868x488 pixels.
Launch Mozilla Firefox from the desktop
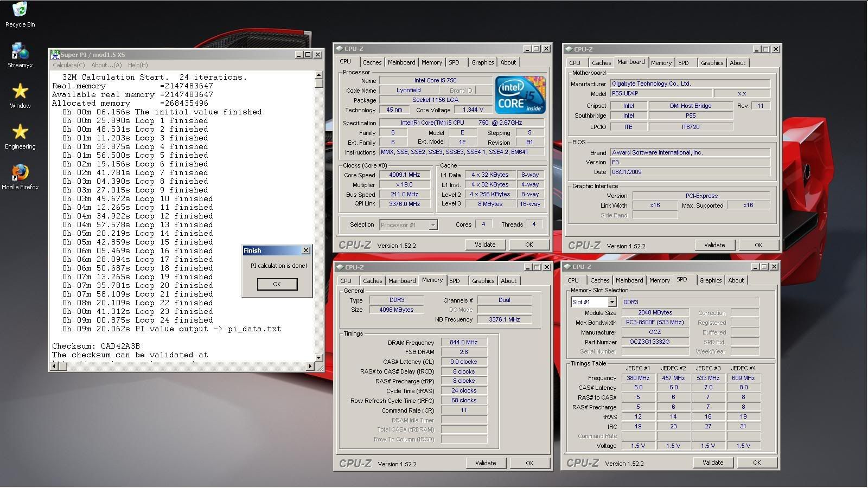click(x=20, y=173)
